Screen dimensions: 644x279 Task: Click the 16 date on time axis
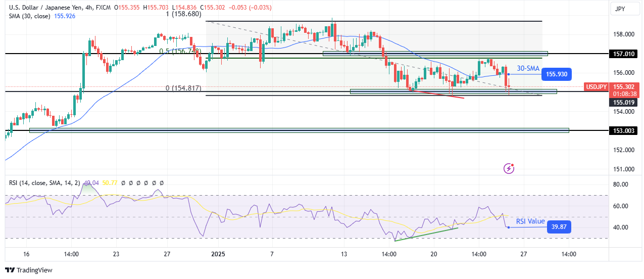point(26,255)
